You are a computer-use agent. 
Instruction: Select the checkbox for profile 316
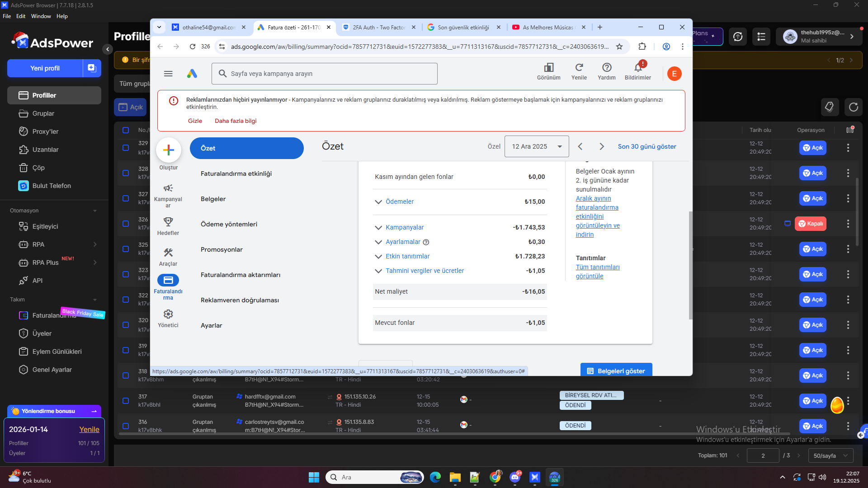tap(126, 426)
